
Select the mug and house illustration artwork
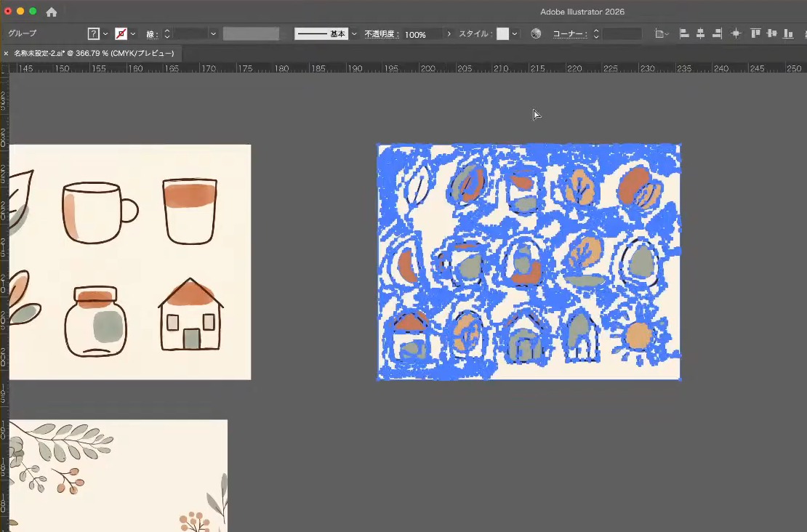coord(130,262)
